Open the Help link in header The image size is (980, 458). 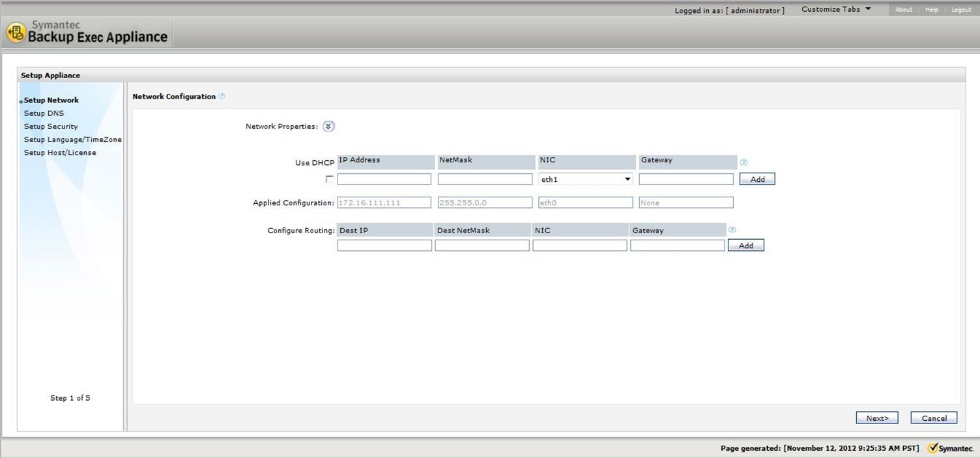click(932, 10)
